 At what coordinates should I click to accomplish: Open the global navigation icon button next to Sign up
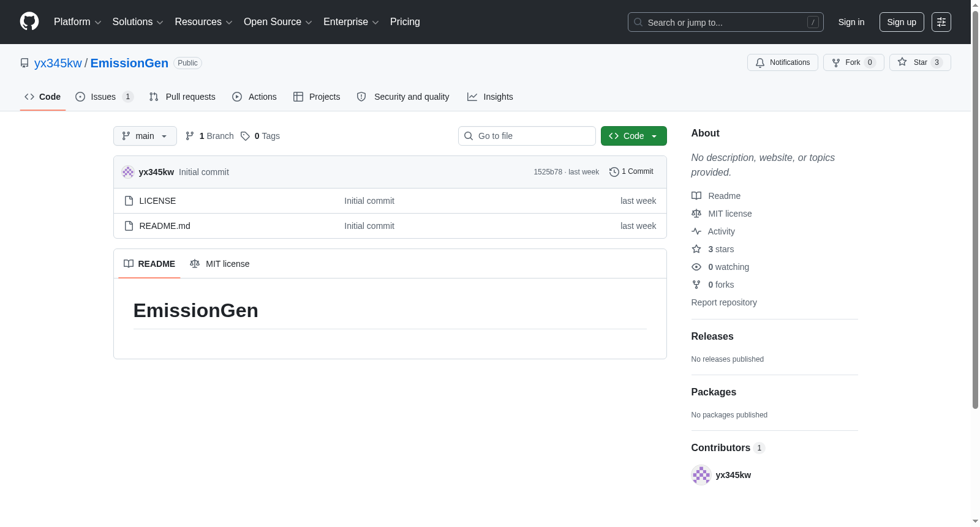point(941,22)
